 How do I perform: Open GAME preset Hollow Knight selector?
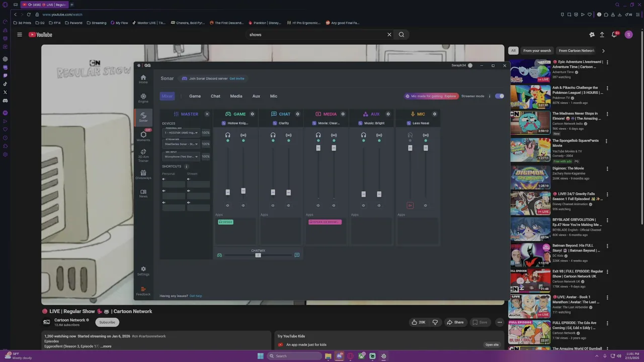click(235, 123)
